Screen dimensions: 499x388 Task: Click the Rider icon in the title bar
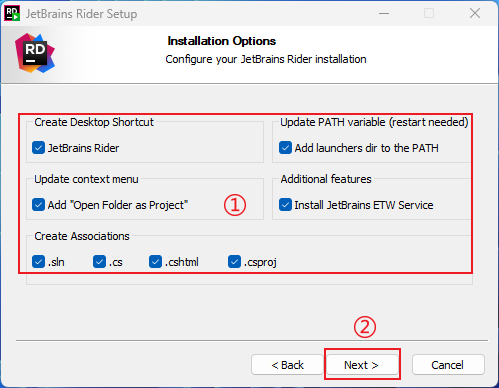click(12, 13)
